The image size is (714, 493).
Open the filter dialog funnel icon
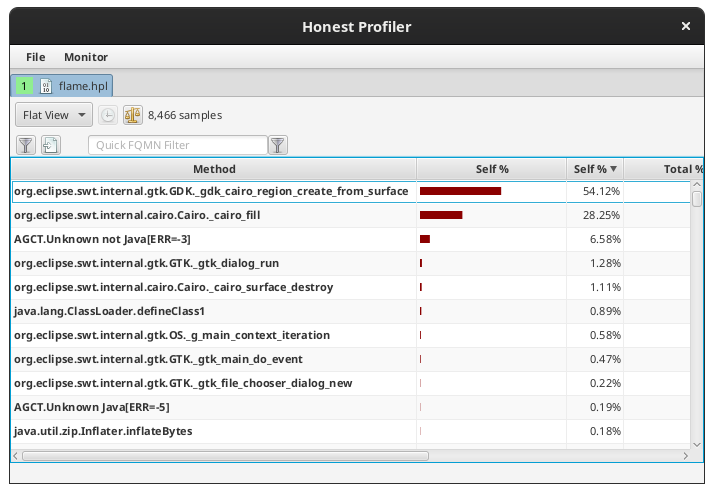(26, 145)
